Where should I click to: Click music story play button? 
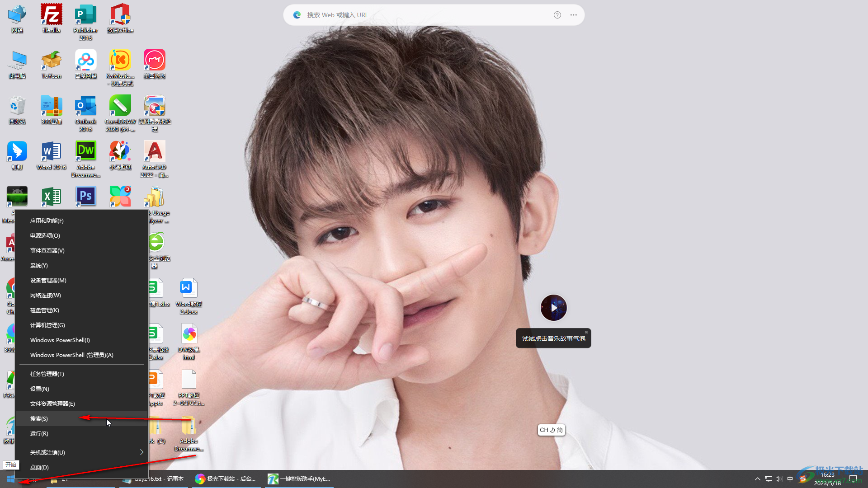(553, 307)
